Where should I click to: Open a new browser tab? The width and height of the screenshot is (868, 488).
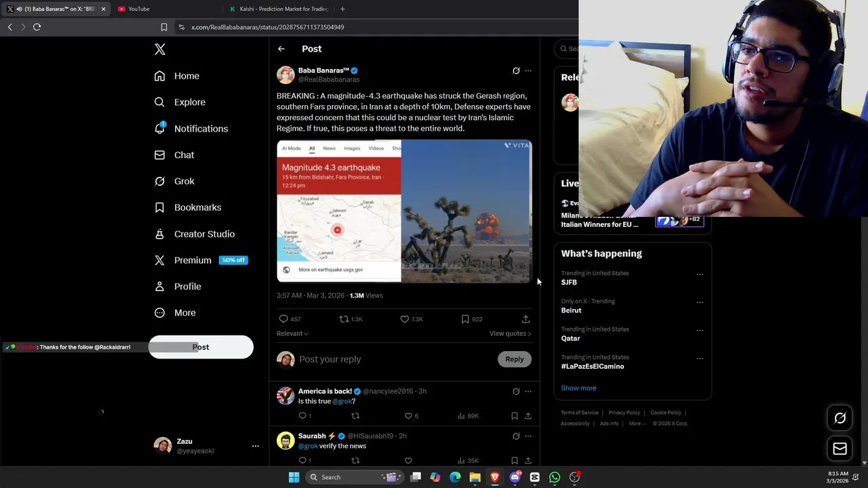tap(342, 9)
